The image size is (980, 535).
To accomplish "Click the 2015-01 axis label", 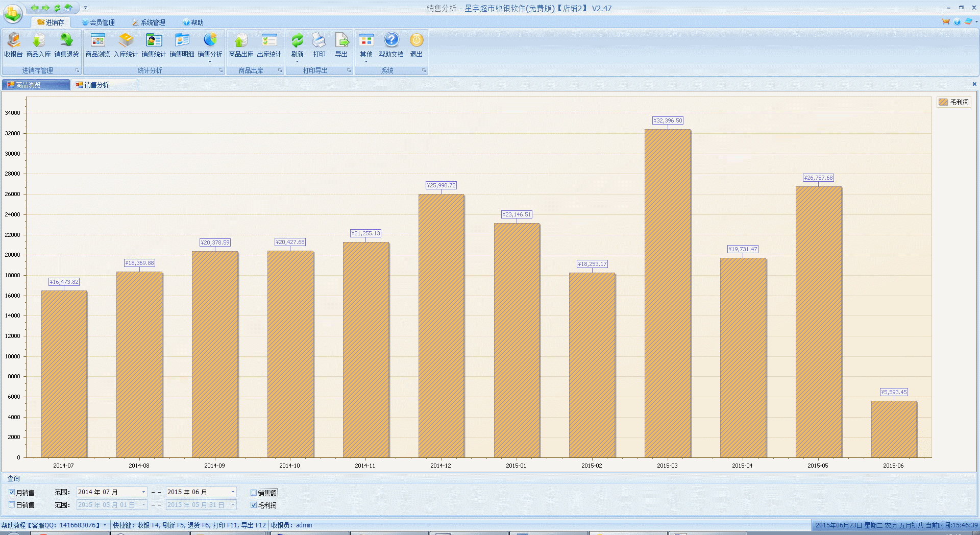I will point(516,466).
